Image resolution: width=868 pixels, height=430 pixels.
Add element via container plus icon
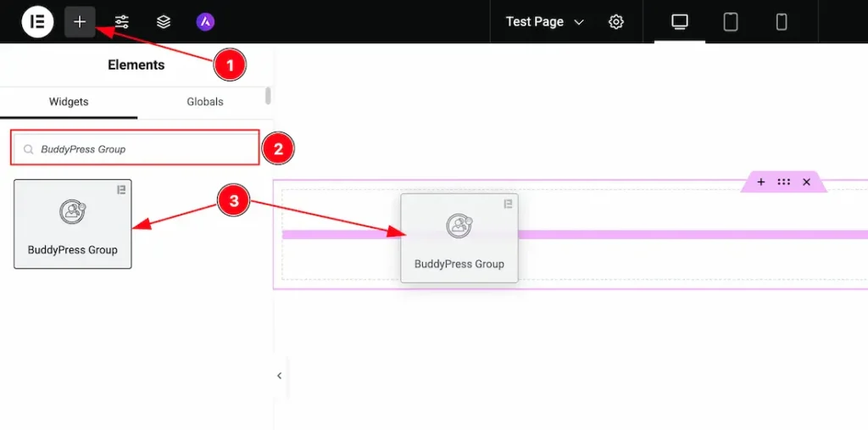tap(761, 181)
